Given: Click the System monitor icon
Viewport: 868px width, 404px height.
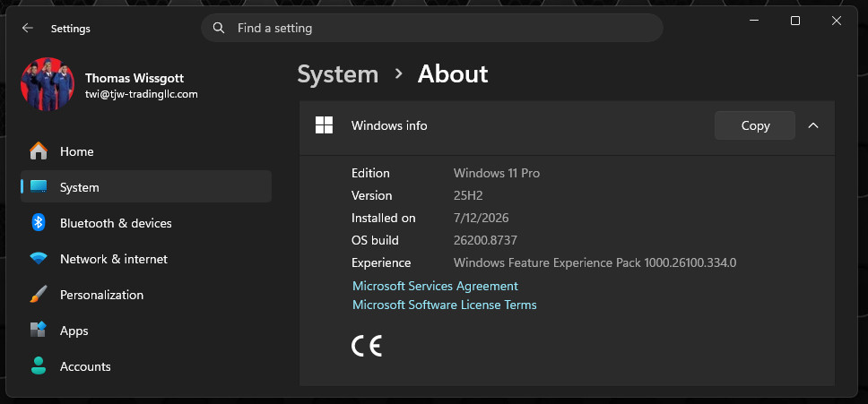Looking at the screenshot, I should coord(39,187).
